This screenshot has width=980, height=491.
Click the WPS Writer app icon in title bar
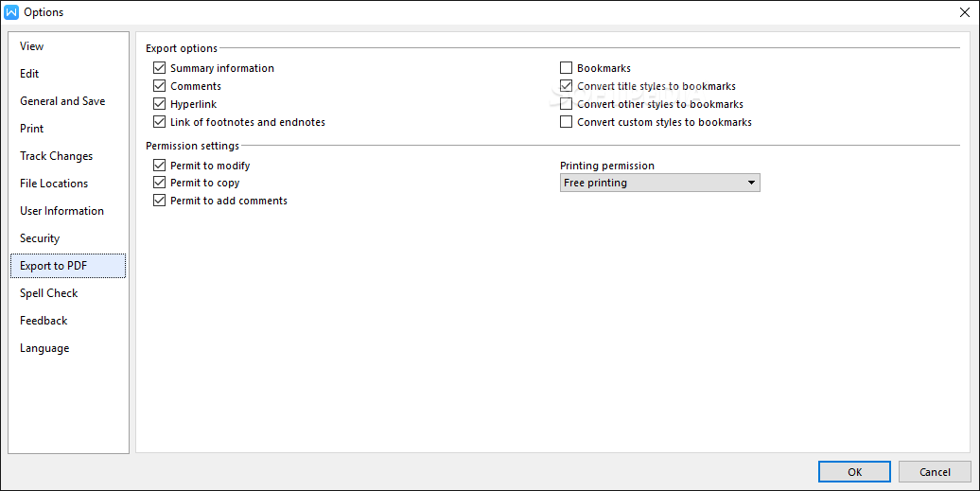pos(11,12)
